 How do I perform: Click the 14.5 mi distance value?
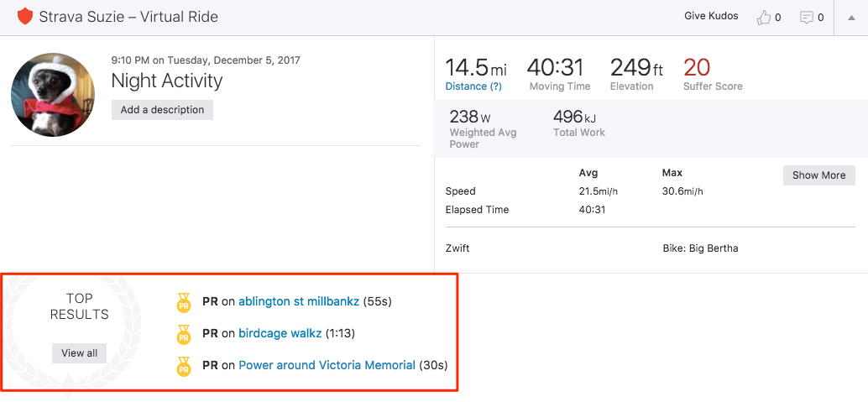click(476, 67)
